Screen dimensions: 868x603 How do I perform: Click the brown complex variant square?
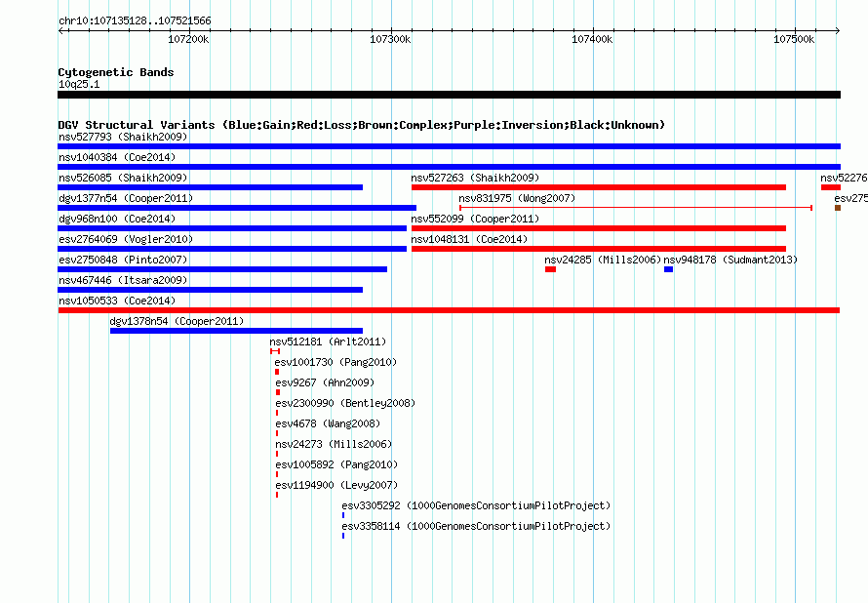pos(838,208)
